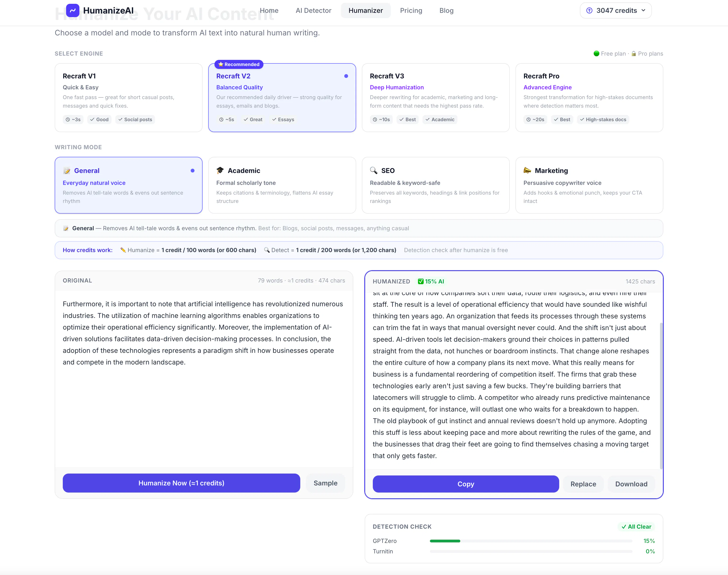Click the magnifier icon beside Detect credits
728x575 pixels.
click(267, 250)
